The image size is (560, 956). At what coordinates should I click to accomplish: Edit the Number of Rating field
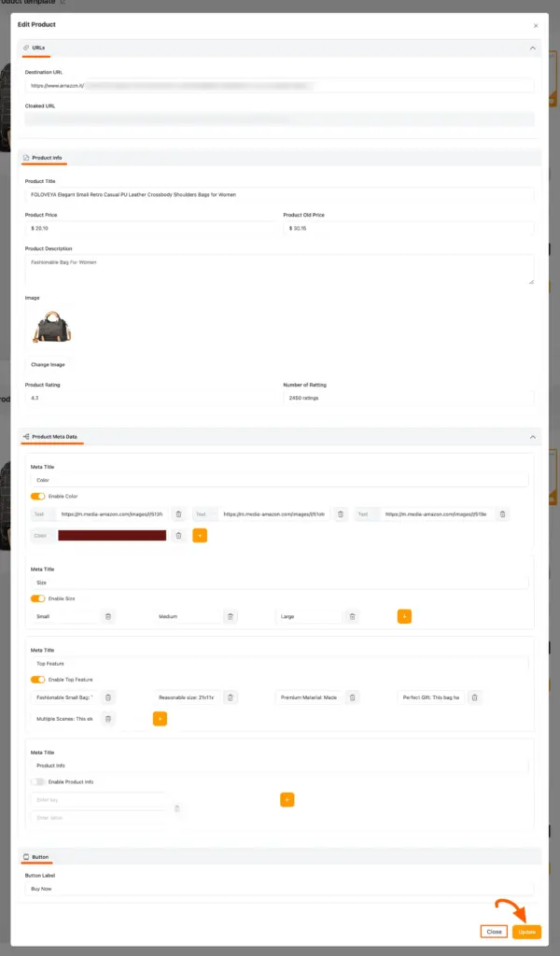point(409,398)
